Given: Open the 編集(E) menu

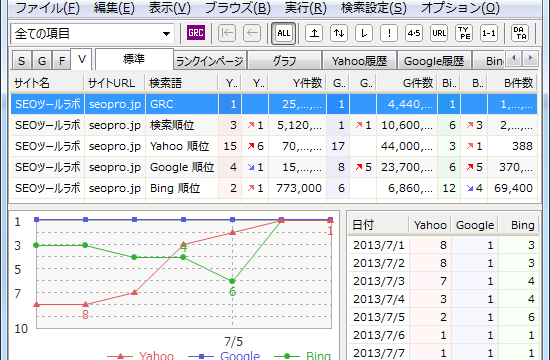Looking at the screenshot, I should pyautogui.click(x=114, y=8).
